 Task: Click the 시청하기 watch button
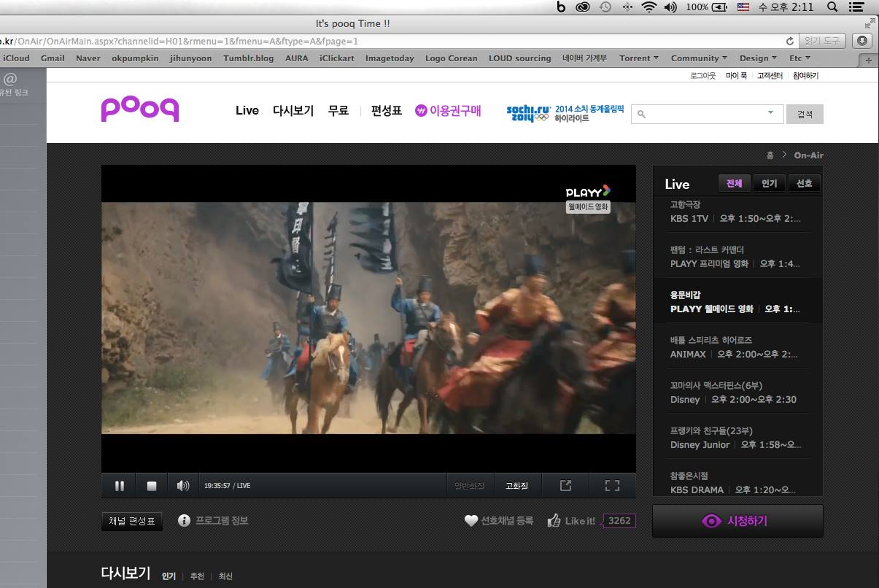[x=737, y=521]
